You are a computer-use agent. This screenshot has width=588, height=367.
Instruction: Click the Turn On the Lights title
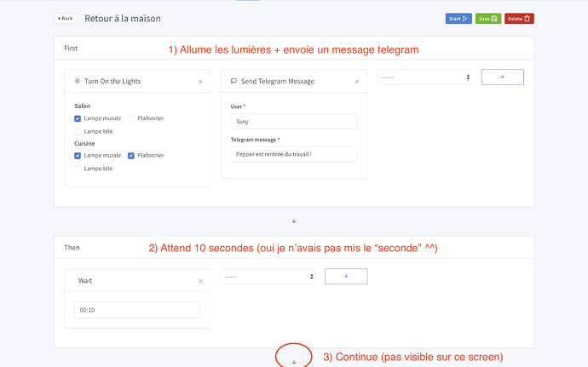pos(112,82)
